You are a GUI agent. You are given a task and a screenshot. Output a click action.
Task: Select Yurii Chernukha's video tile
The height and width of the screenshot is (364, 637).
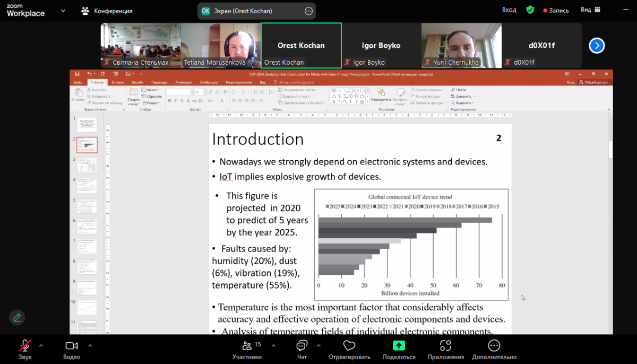461,46
